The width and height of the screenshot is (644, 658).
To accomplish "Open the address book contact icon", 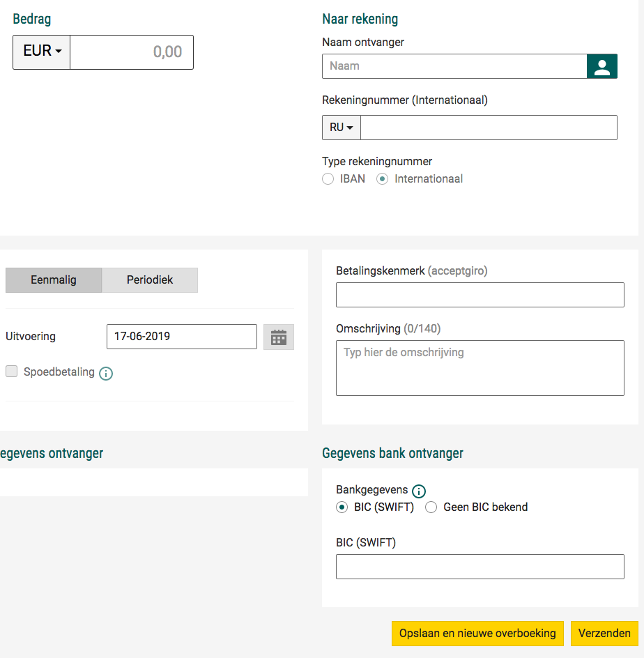I will (x=601, y=66).
